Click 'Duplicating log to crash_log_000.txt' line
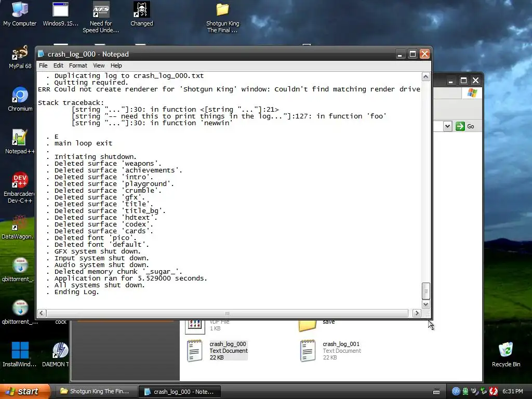The width and height of the screenshot is (532, 399). (x=129, y=76)
